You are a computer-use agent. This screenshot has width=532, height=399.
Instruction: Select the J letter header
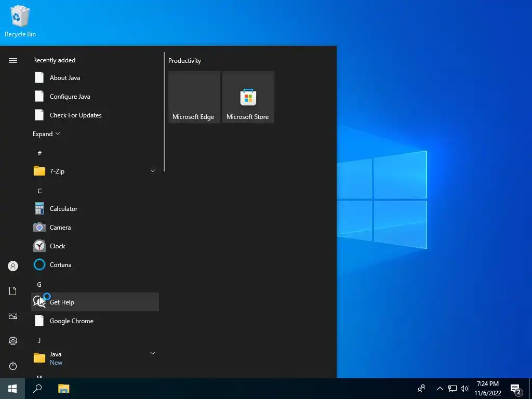pyautogui.click(x=39, y=340)
